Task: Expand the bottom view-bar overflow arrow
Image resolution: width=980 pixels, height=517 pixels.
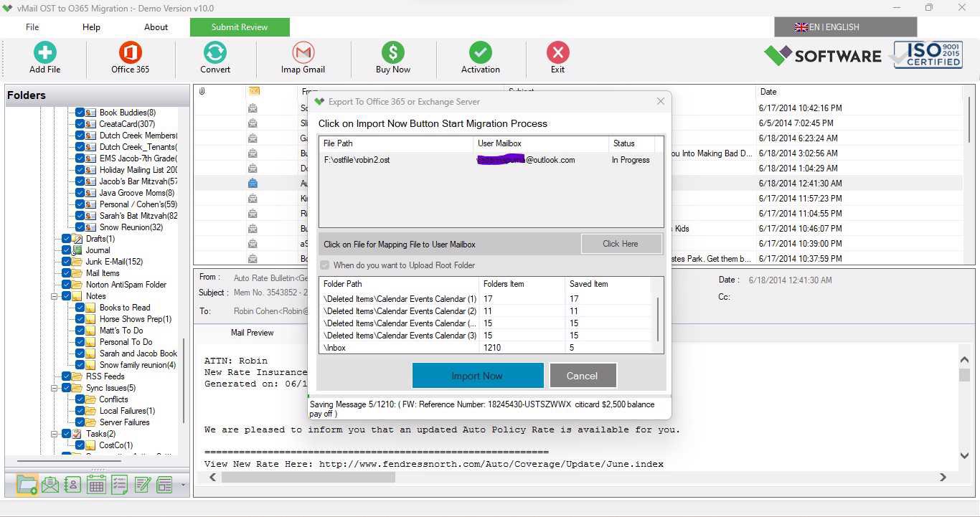Action: coord(183,485)
